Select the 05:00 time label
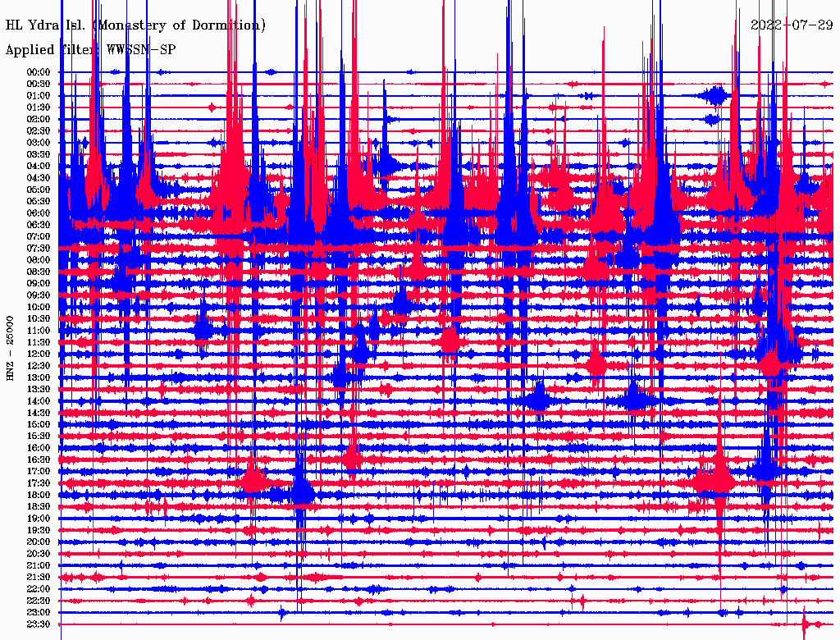 [x=38, y=190]
